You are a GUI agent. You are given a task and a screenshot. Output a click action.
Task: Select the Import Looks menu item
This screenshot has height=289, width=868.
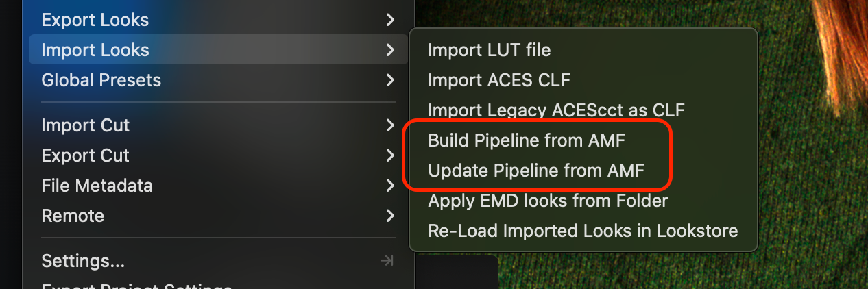coord(95,50)
